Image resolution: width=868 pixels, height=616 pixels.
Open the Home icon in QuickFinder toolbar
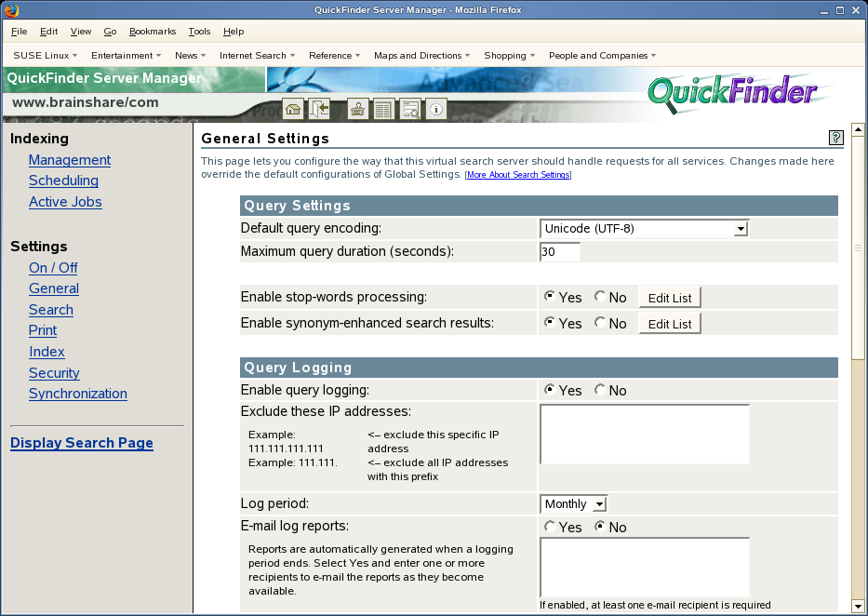click(x=293, y=109)
